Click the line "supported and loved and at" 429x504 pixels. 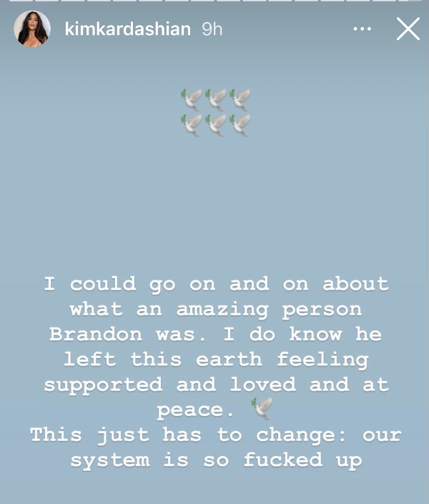216,385
